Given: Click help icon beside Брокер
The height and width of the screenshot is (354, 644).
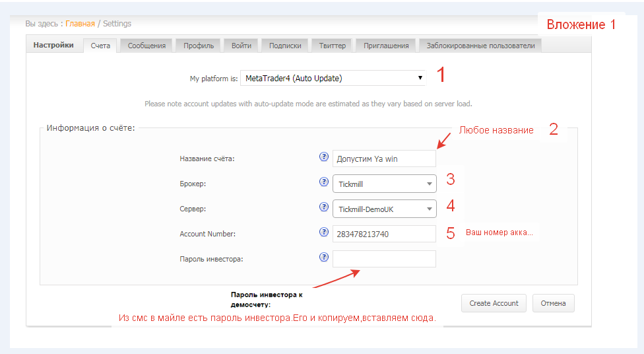Looking at the screenshot, I should (323, 182).
